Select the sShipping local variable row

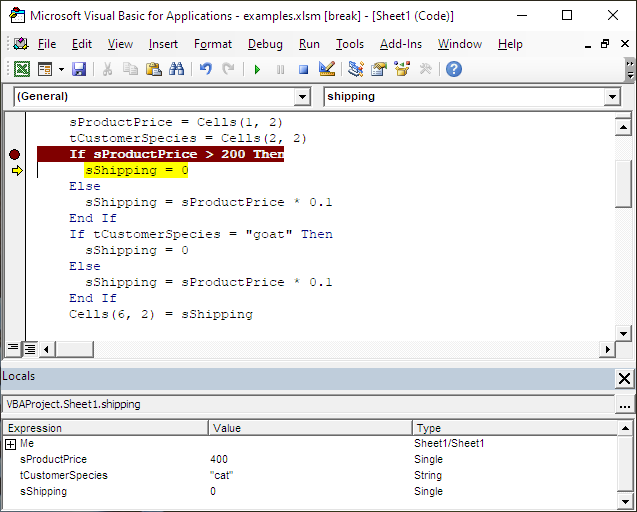point(311,491)
